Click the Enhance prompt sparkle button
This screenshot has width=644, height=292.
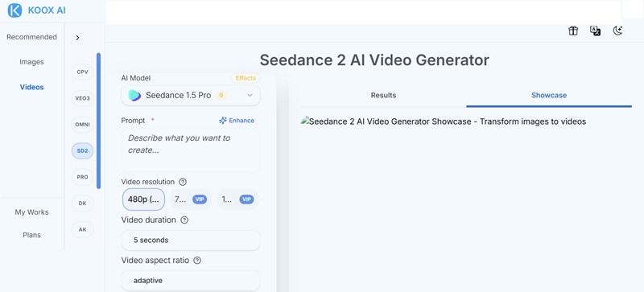237,121
